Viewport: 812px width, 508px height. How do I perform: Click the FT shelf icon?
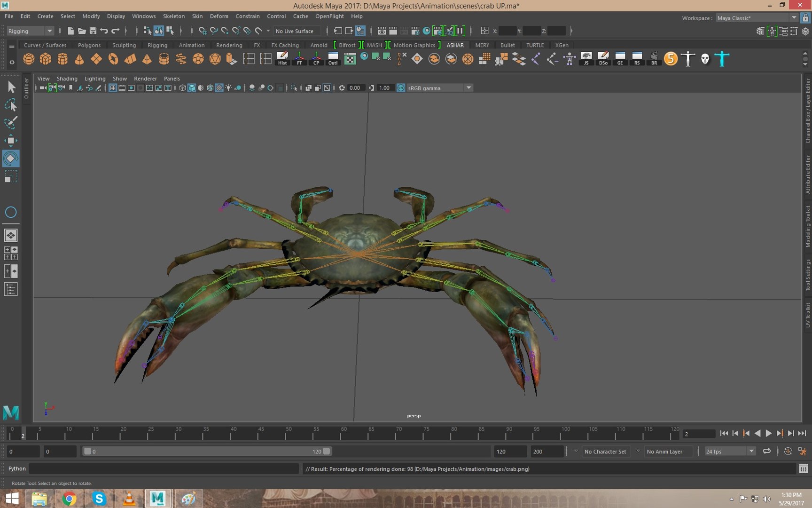pyautogui.click(x=299, y=59)
